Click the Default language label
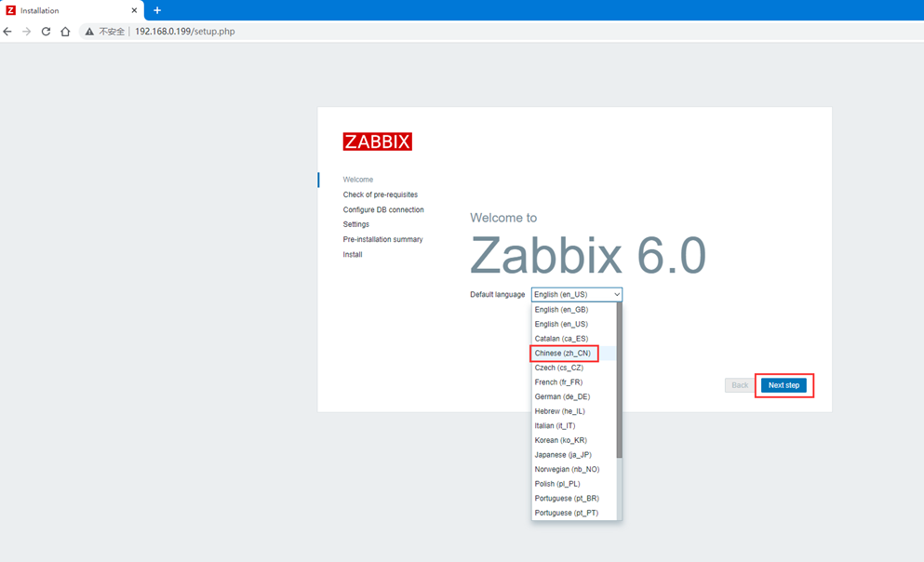Image resolution: width=924 pixels, height=562 pixels. click(x=497, y=295)
